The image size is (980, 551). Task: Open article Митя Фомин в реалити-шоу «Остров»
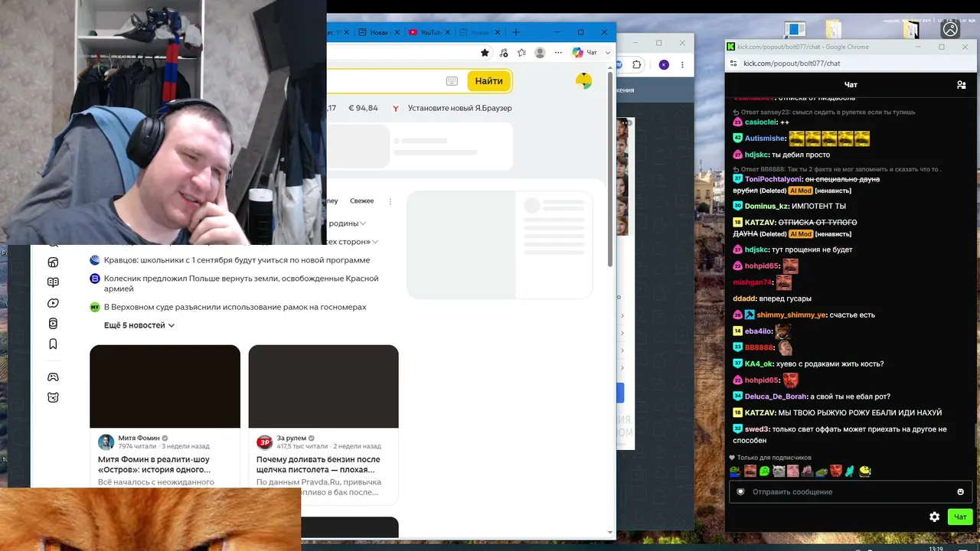[x=154, y=465]
